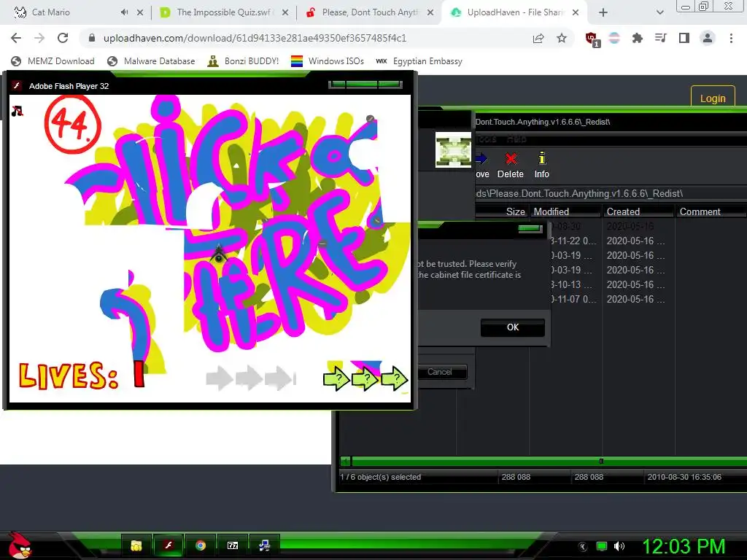Image resolution: width=747 pixels, height=560 pixels.
Task: Open the Chrome three-dot menu
Action: [x=731, y=38]
